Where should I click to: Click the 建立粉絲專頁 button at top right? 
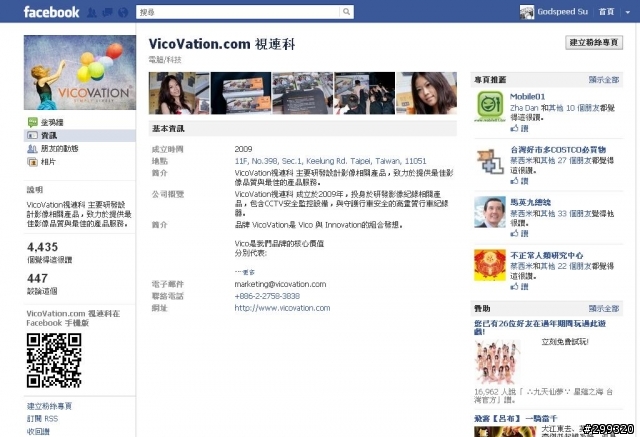594,42
